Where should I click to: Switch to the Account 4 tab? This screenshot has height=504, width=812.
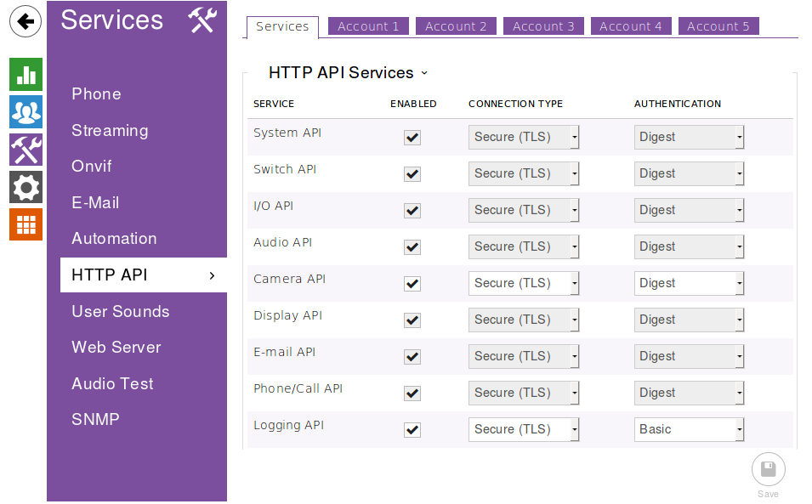tap(630, 26)
